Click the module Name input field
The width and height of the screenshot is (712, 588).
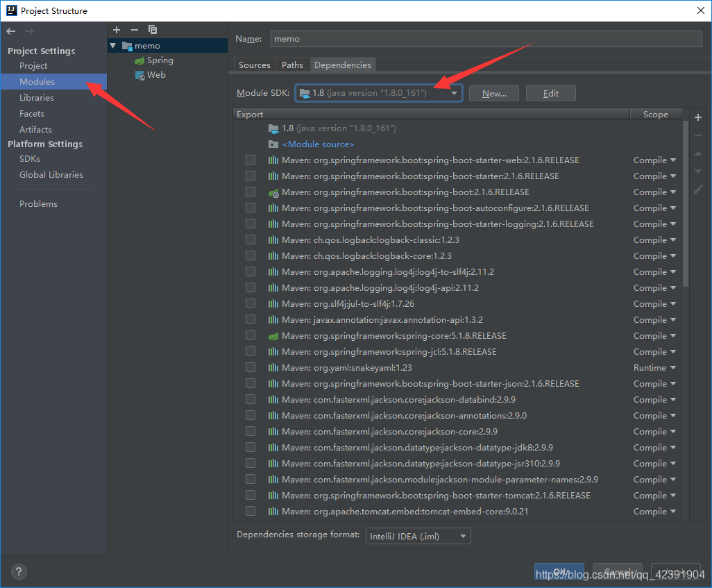pyautogui.click(x=486, y=39)
